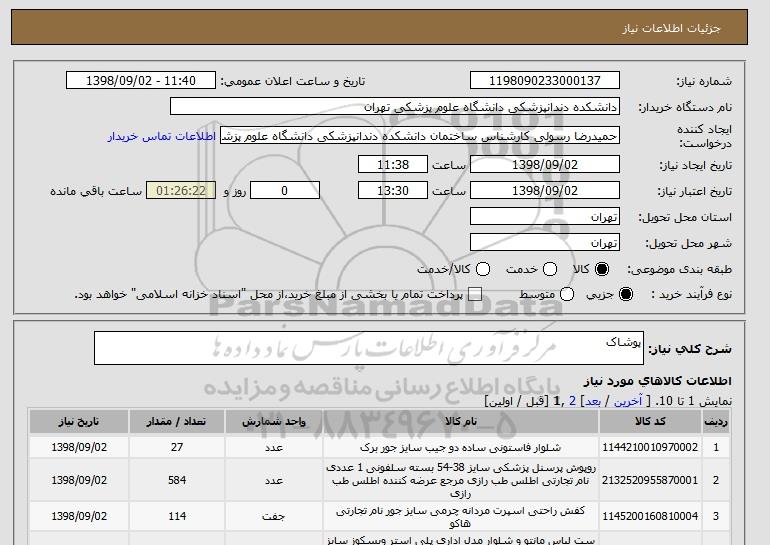Go to بعد page link

(593, 401)
